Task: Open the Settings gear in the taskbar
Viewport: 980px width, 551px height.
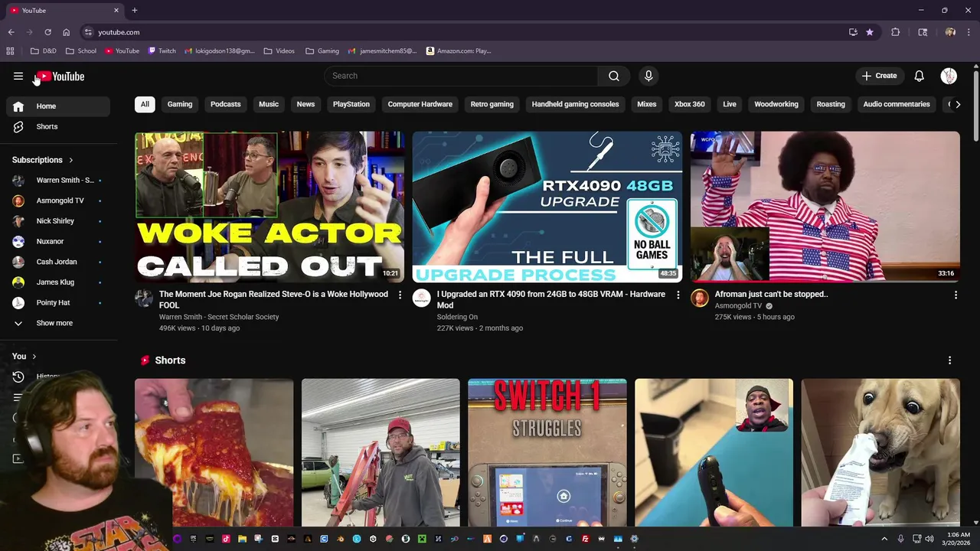Action: click(634, 539)
